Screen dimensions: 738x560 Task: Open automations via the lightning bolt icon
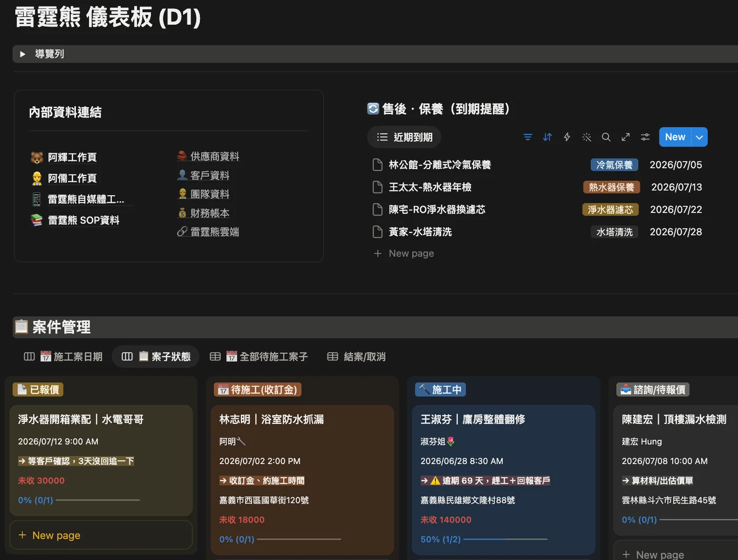[x=567, y=137]
